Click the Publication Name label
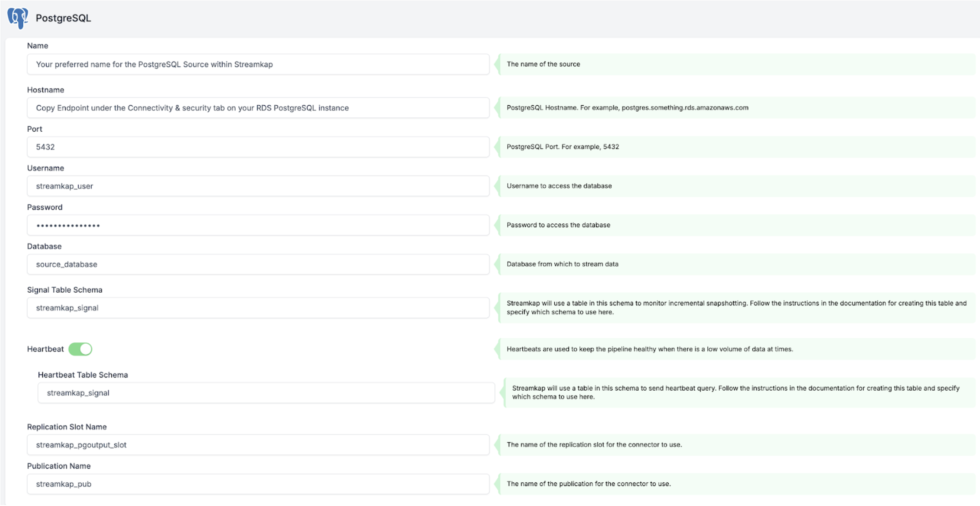 (x=59, y=466)
